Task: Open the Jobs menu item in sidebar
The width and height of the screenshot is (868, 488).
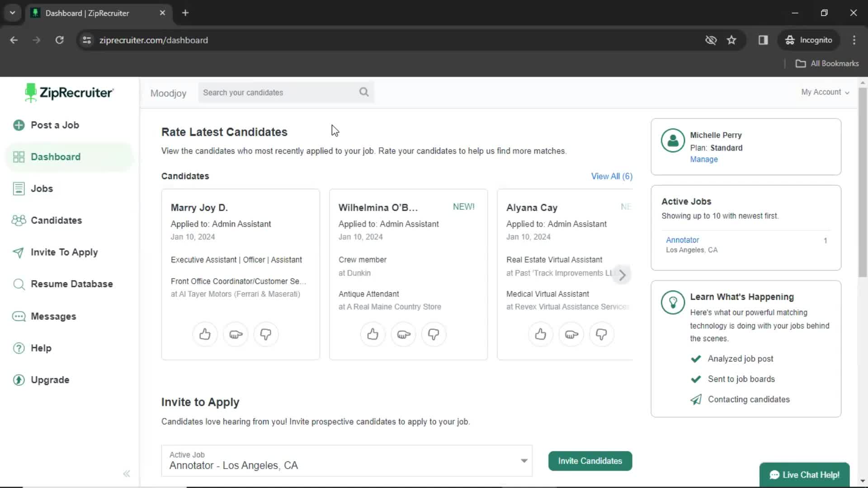Action: pos(42,188)
